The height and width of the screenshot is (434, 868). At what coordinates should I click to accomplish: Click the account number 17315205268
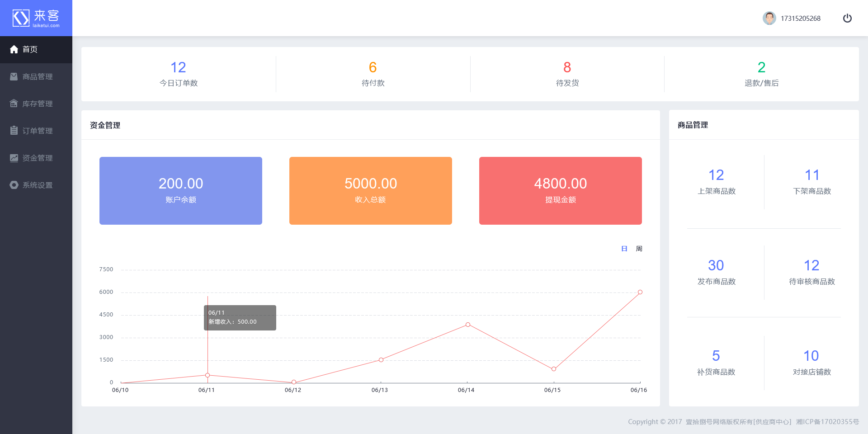[x=800, y=19]
